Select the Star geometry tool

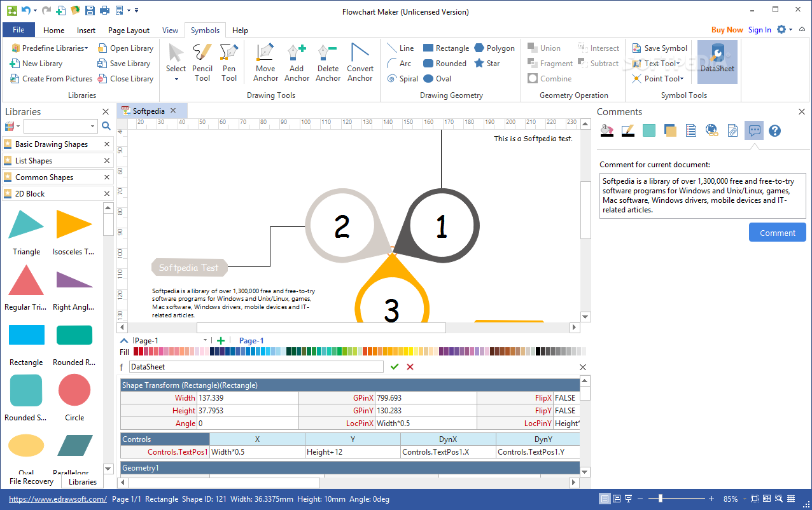pos(487,64)
